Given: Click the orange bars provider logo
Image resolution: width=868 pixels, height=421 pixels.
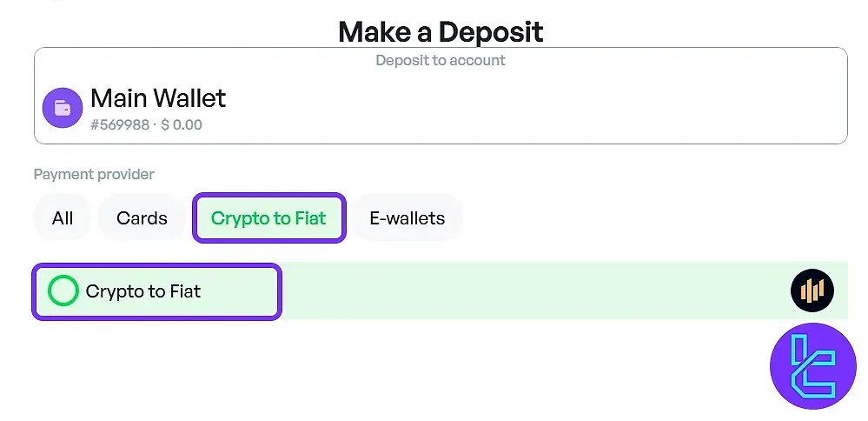Looking at the screenshot, I should pos(812,291).
